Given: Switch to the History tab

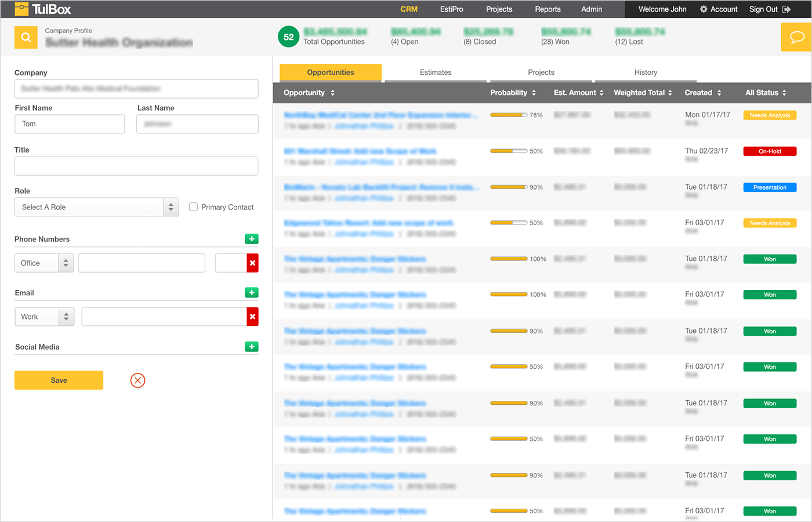Looking at the screenshot, I should click(x=646, y=72).
